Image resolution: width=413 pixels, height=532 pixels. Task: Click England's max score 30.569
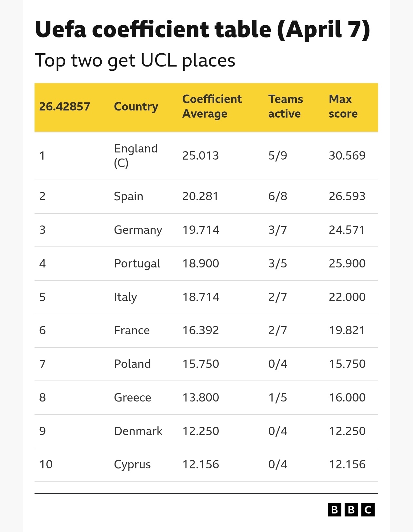point(347,156)
